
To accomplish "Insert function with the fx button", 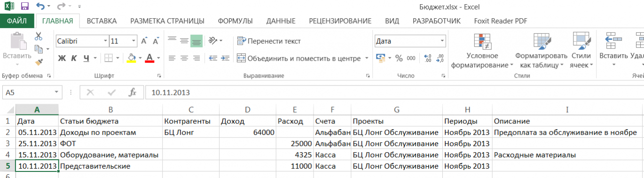I will [133, 93].
